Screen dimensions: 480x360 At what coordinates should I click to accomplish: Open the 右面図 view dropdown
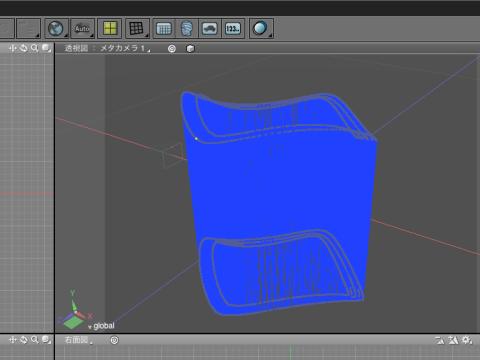point(79,340)
